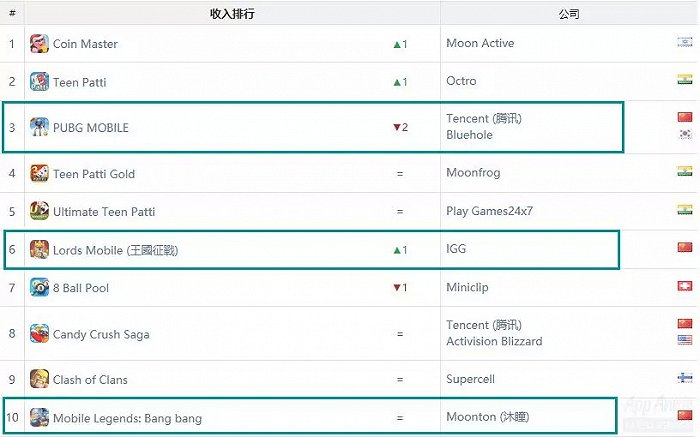Open the Ultimate Teen Patti icon
Viewport: 700px width, 437px height.
pyautogui.click(x=39, y=211)
